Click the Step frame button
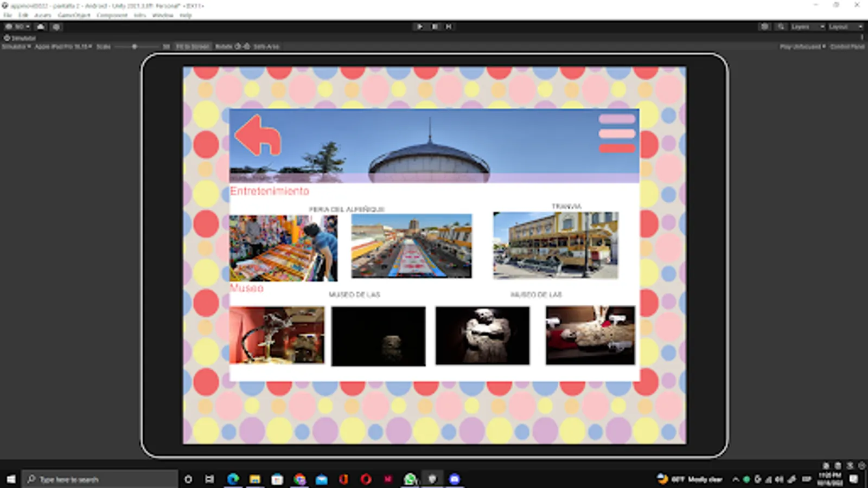 pyautogui.click(x=449, y=27)
